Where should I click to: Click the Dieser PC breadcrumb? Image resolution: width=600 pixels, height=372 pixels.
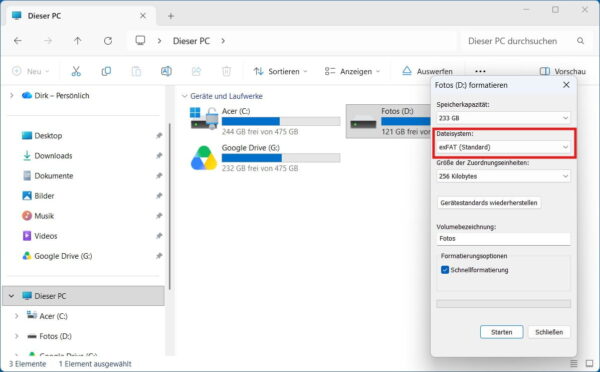pos(191,41)
